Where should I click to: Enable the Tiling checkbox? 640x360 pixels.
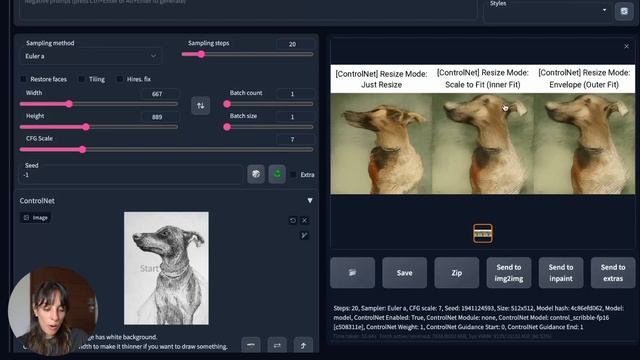point(82,79)
